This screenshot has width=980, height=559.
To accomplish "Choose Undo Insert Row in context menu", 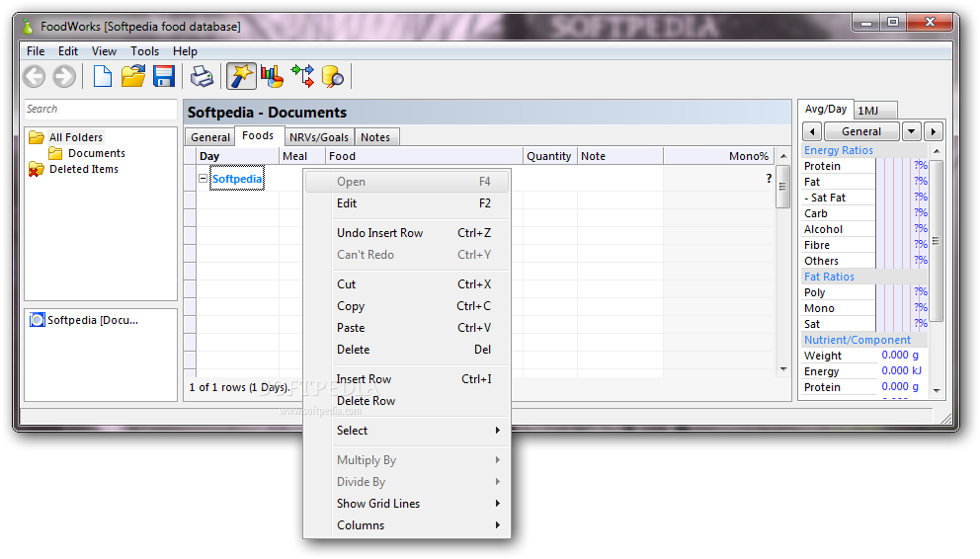I will pyautogui.click(x=407, y=233).
